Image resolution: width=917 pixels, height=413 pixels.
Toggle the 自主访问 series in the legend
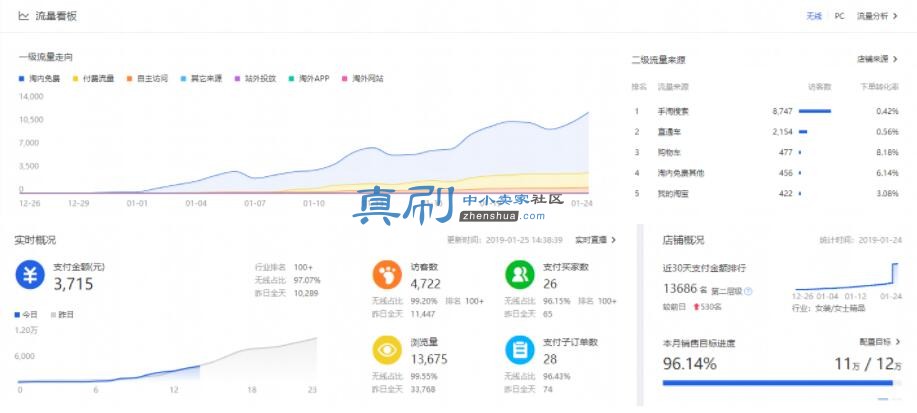tap(147, 78)
